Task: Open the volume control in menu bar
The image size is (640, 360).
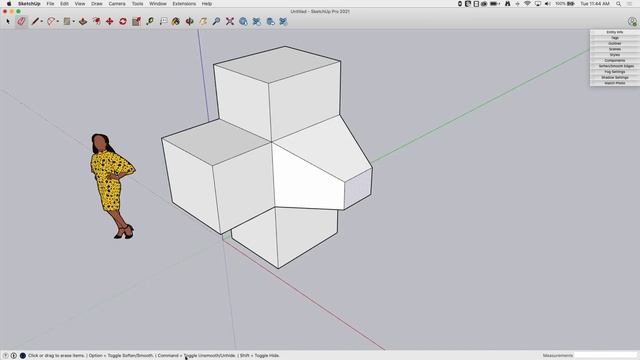Action: pos(548,4)
